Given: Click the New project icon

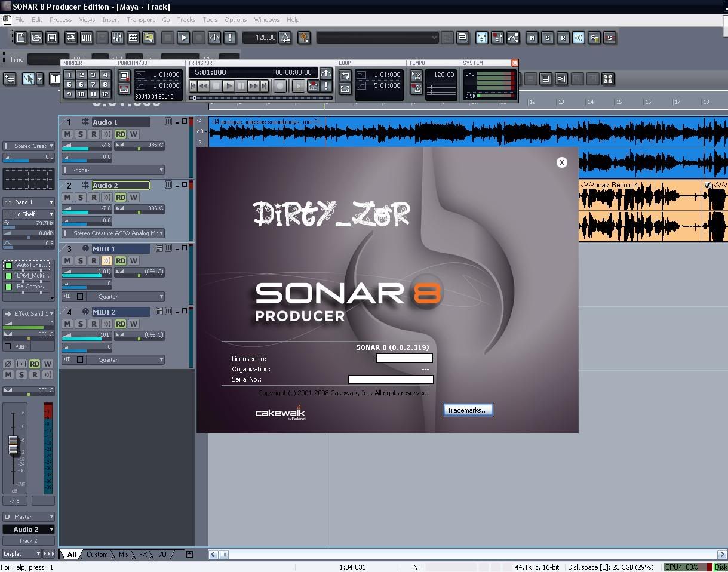Looking at the screenshot, I should click(x=21, y=38).
